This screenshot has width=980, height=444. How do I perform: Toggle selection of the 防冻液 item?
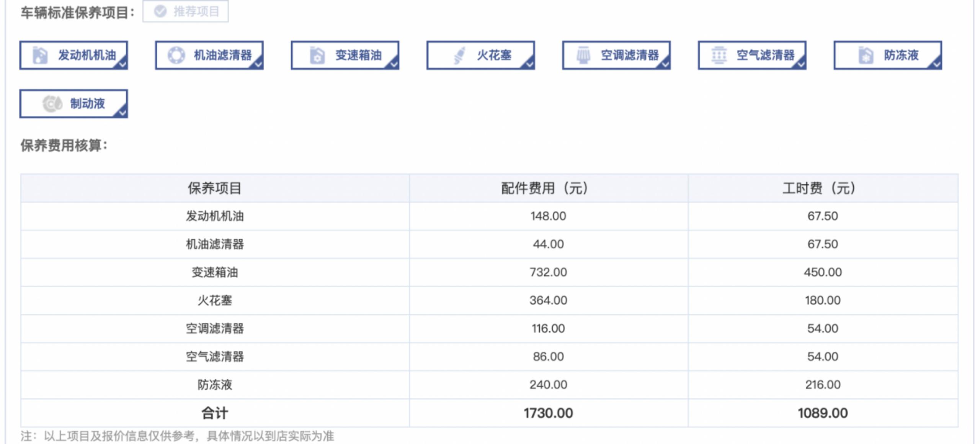click(886, 56)
